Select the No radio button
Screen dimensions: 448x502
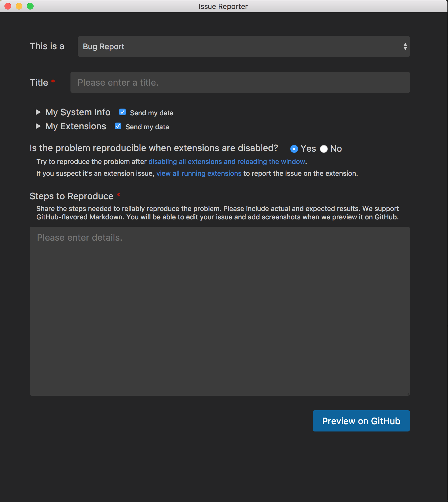(324, 149)
